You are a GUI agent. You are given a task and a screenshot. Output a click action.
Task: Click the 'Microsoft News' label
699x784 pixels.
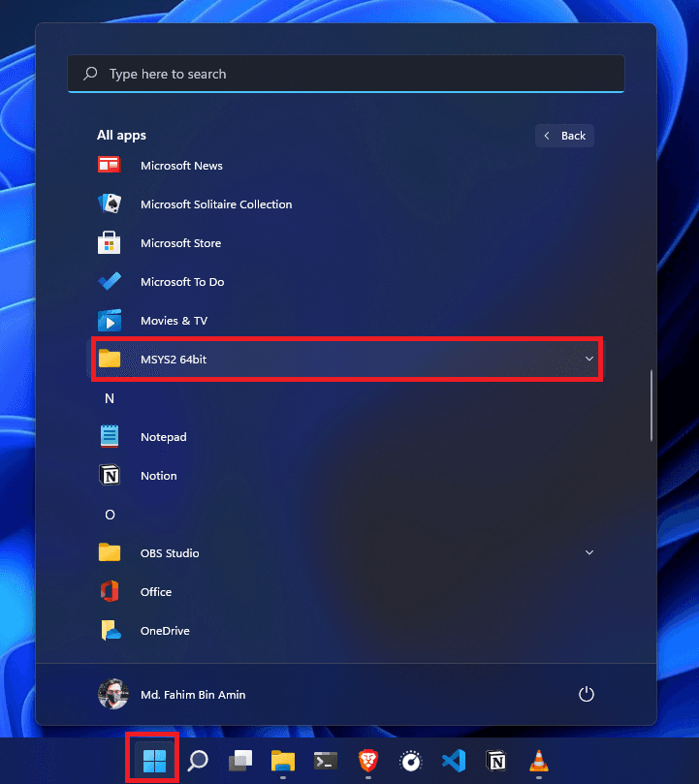click(181, 166)
